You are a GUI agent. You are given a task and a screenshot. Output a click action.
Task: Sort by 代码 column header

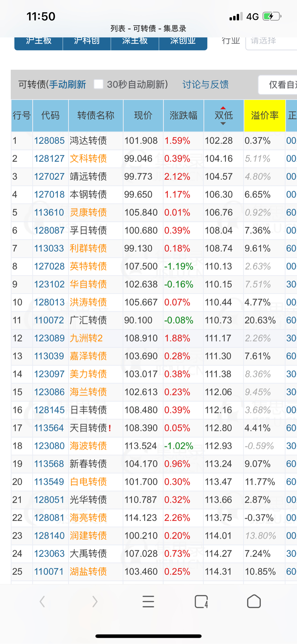coord(50,115)
